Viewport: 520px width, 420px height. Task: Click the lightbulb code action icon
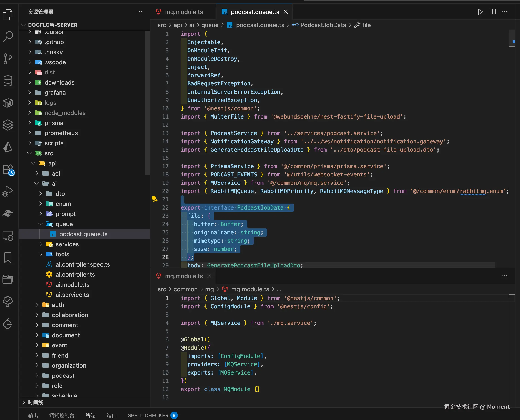[x=154, y=199]
